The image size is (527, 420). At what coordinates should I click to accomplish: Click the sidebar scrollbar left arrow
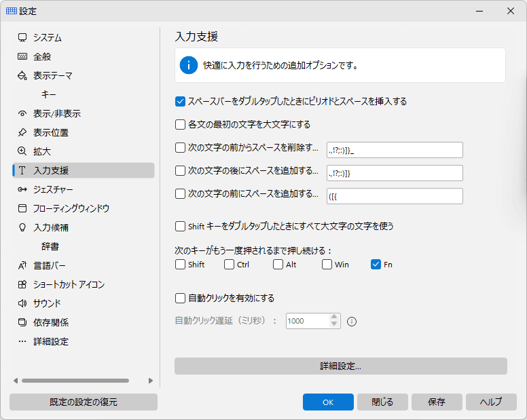pyautogui.click(x=16, y=381)
